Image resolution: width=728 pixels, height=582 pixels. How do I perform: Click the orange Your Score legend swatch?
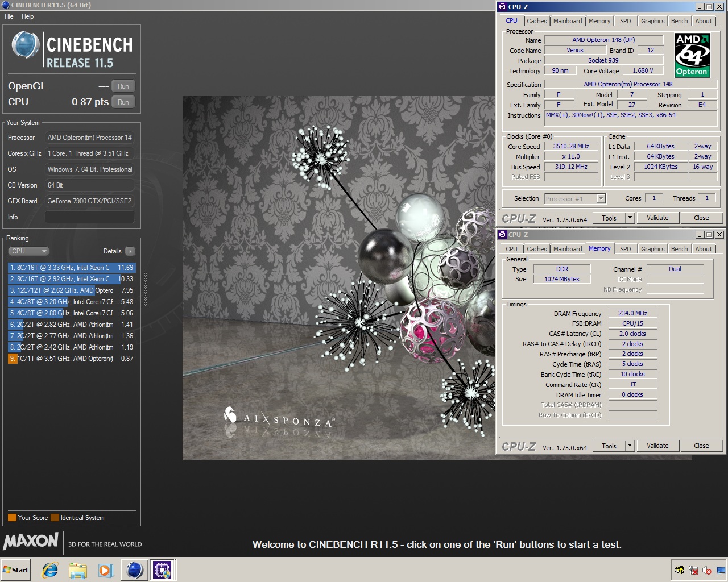[12, 518]
